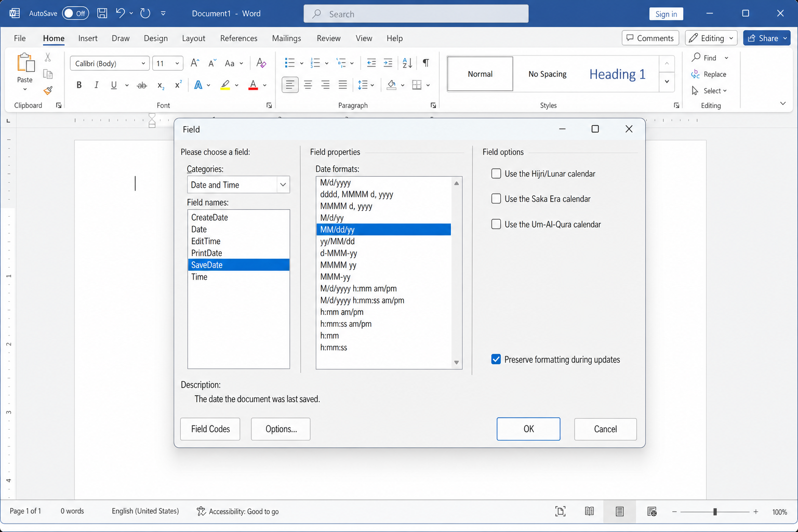
Task: Click the Numbering list icon
Action: pyautogui.click(x=315, y=63)
